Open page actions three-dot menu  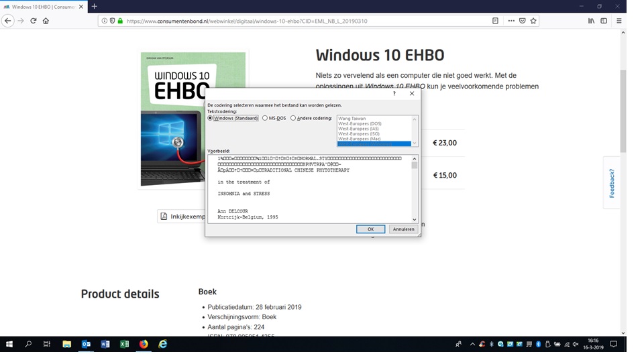click(511, 21)
